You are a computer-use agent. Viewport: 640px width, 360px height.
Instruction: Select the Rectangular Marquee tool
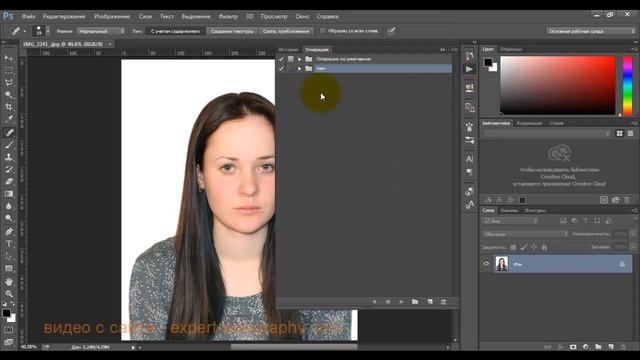(x=9, y=70)
